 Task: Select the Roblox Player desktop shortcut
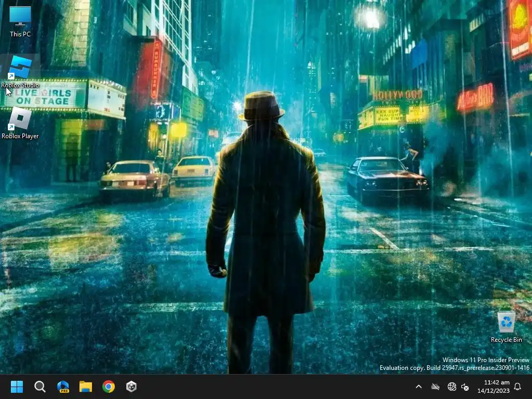pos(20,124)
